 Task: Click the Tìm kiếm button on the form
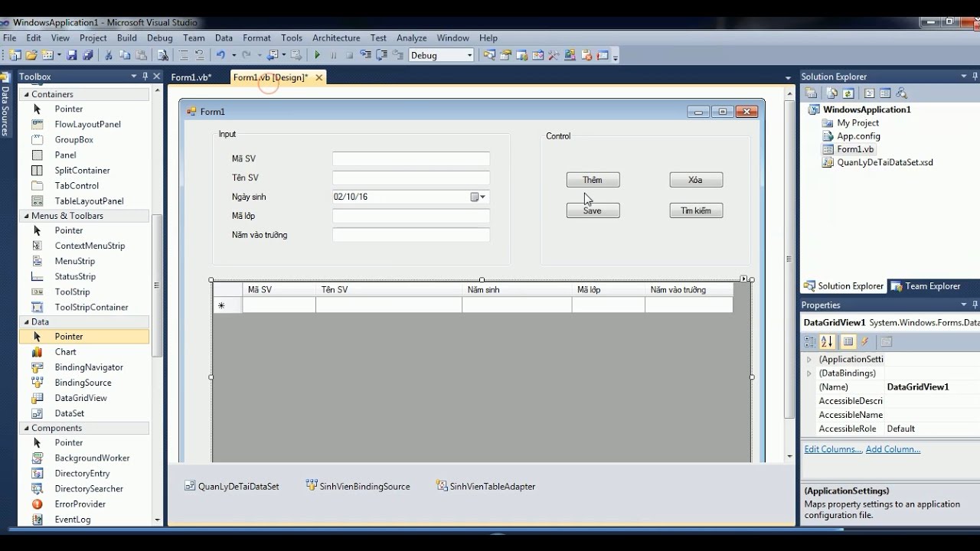pos(696,210)
